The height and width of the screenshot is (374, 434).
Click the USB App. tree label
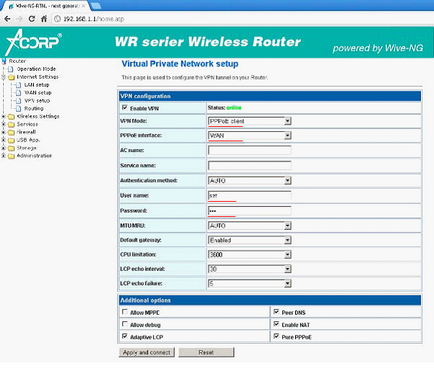pyautogui.click(x=28, y=140)
